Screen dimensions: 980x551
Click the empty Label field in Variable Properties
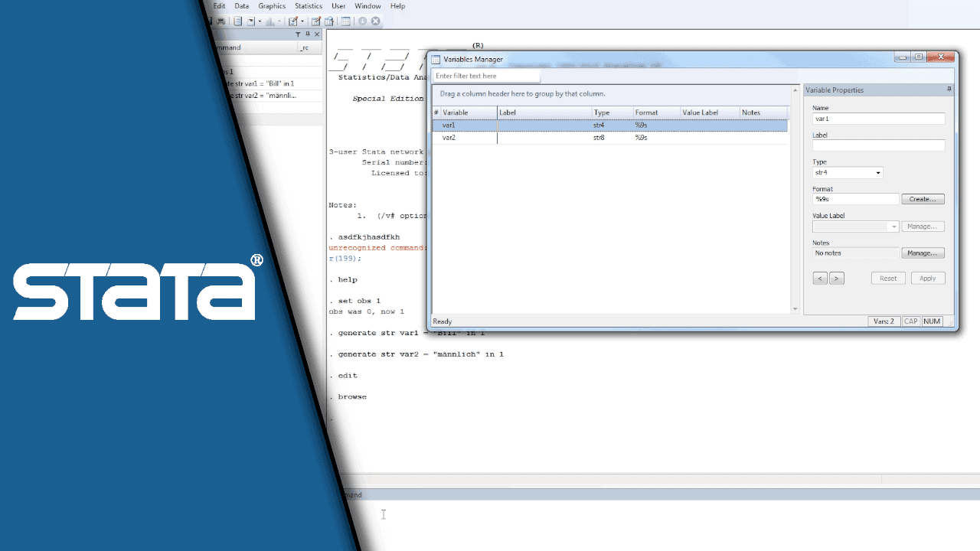click(879, 145)
